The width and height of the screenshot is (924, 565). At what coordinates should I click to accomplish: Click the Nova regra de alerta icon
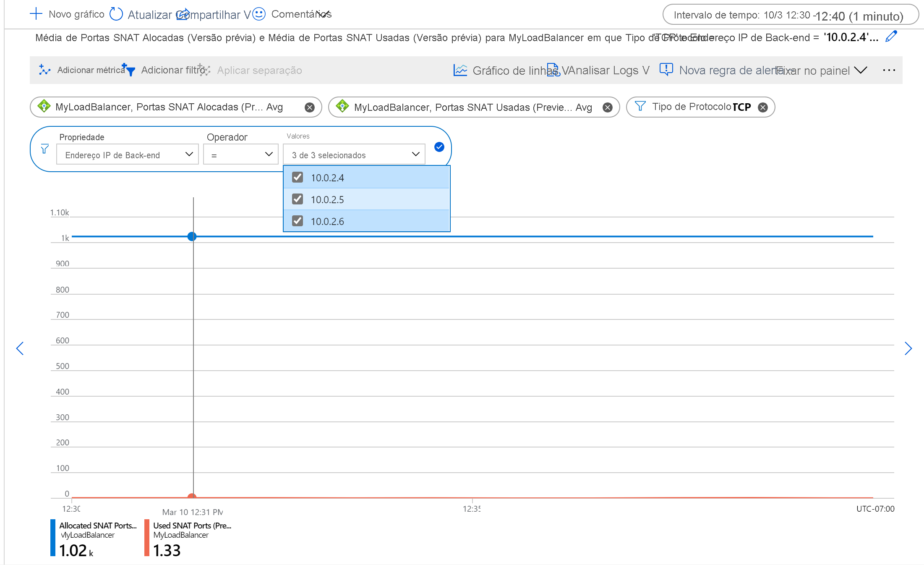[x=666, y=69]
